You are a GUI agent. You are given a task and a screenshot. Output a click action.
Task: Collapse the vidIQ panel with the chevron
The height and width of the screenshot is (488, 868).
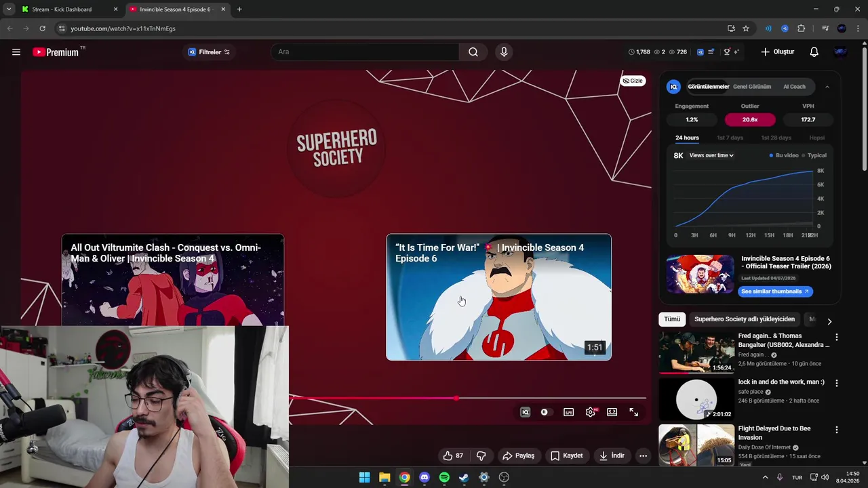pyautogui.click(x=827, y=87)
